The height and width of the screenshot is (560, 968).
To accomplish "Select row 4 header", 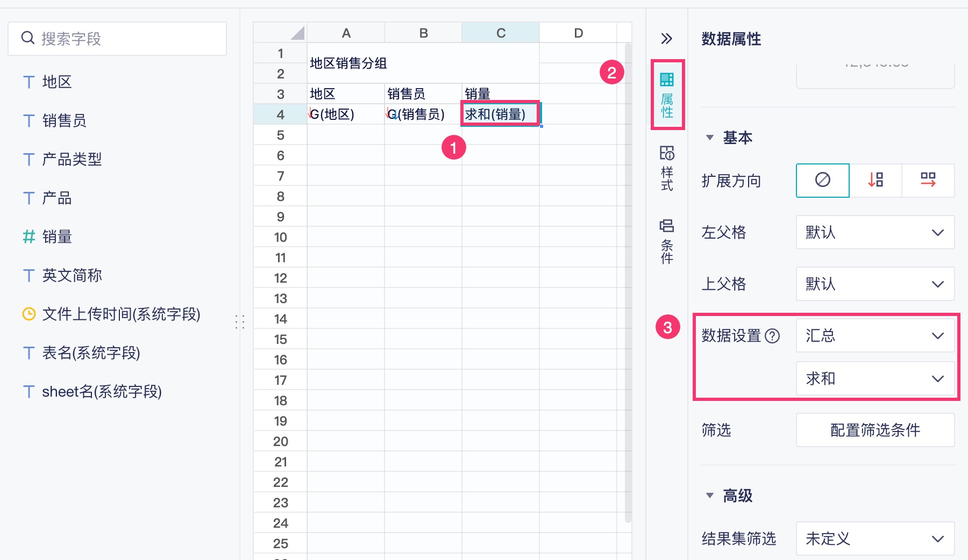I will (x=280, y=114).
